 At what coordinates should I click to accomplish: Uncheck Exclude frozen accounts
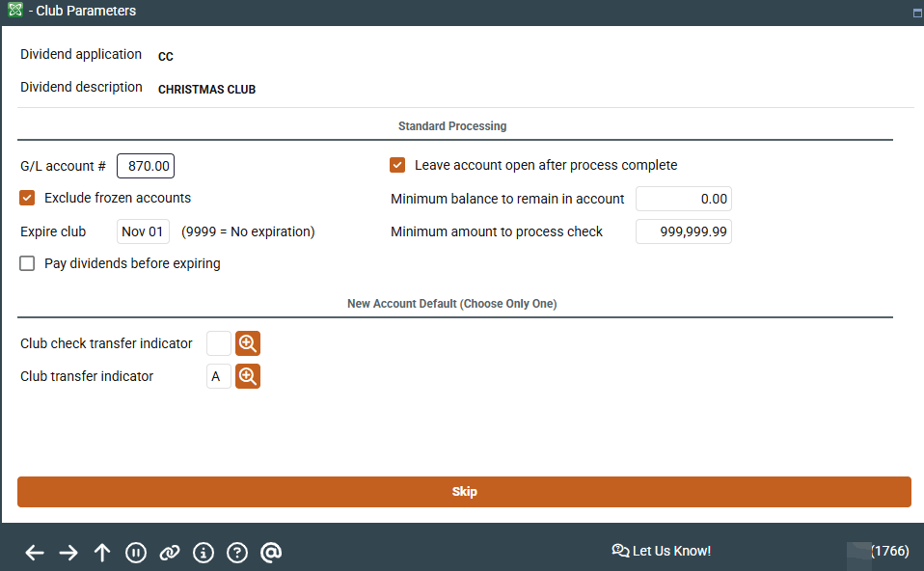coord(27,198)
